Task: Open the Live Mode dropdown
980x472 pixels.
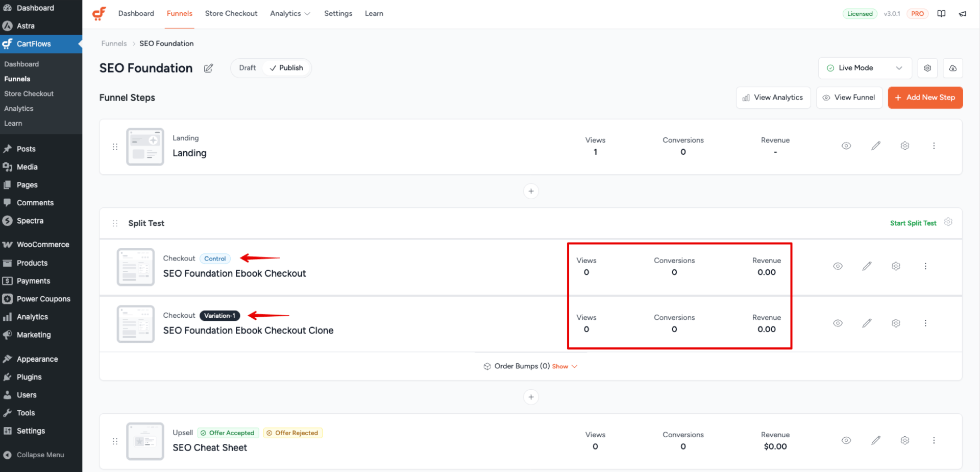Action: [865, 68]
